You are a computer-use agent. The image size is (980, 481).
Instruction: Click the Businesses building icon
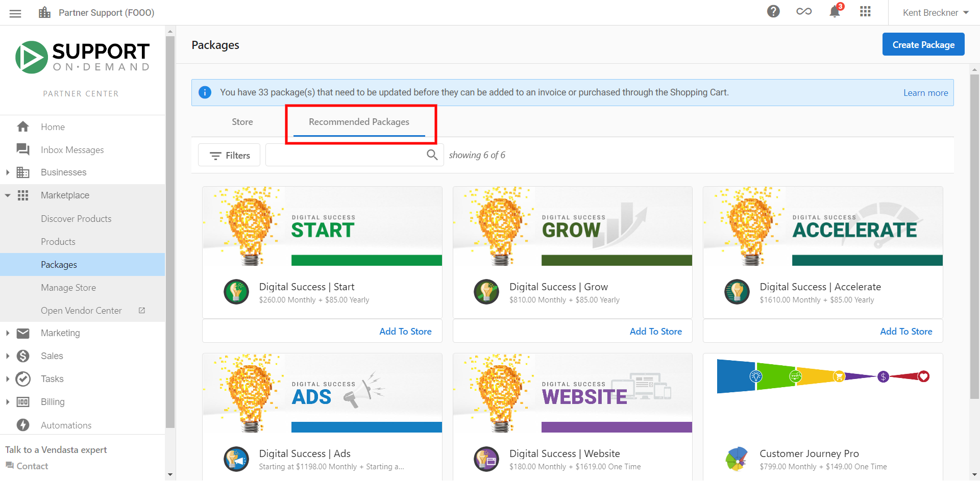point(23,172)
